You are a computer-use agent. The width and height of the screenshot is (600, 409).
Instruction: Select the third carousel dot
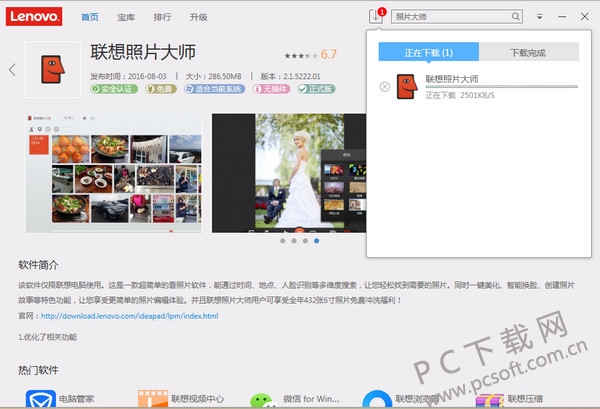305,241
